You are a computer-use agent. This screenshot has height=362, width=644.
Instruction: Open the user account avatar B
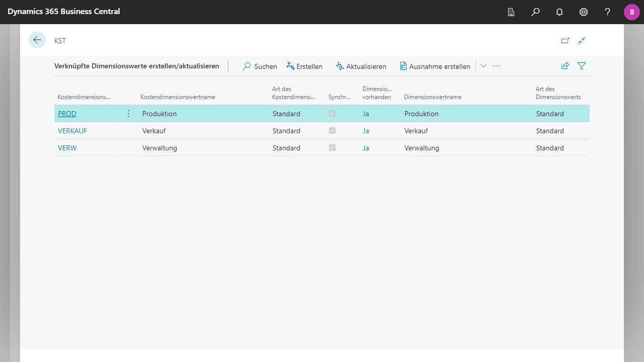click(x=632, y=12)
